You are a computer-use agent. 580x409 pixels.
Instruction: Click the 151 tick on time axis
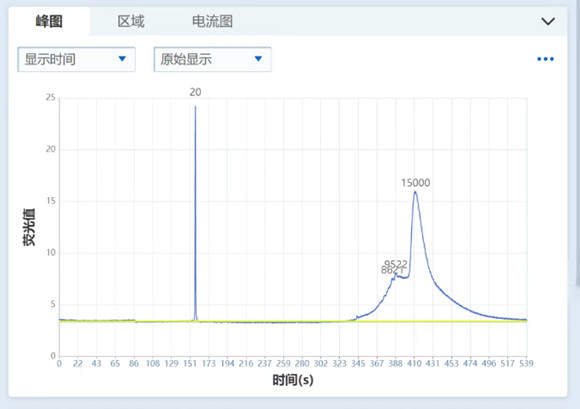pos(190,364)
